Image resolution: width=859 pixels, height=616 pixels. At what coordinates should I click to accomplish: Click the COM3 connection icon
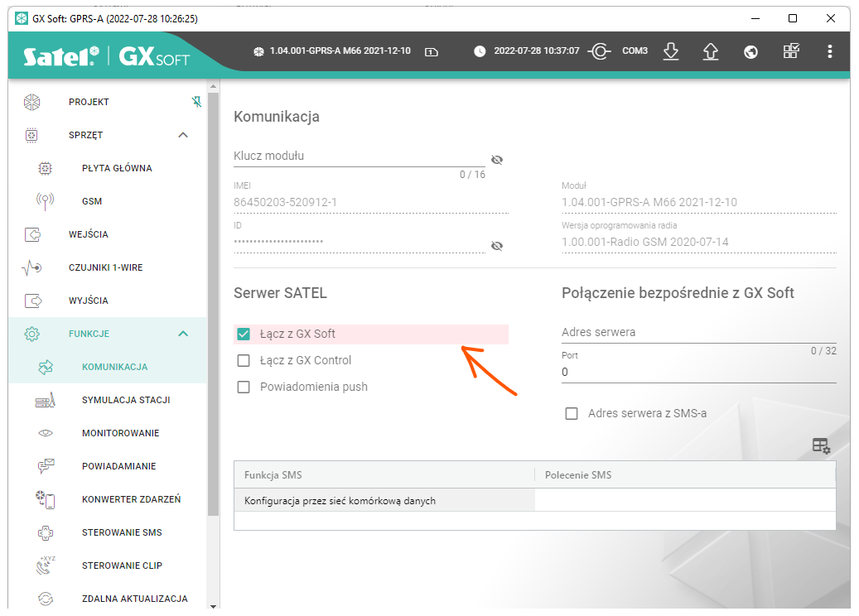point(601,51)
